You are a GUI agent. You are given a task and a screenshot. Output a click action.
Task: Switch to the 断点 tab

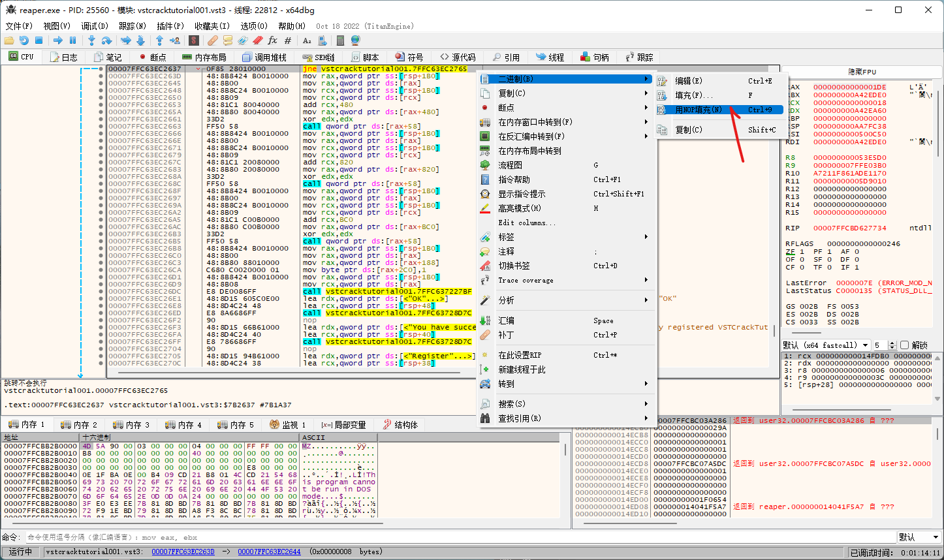(x=152, y=57)
